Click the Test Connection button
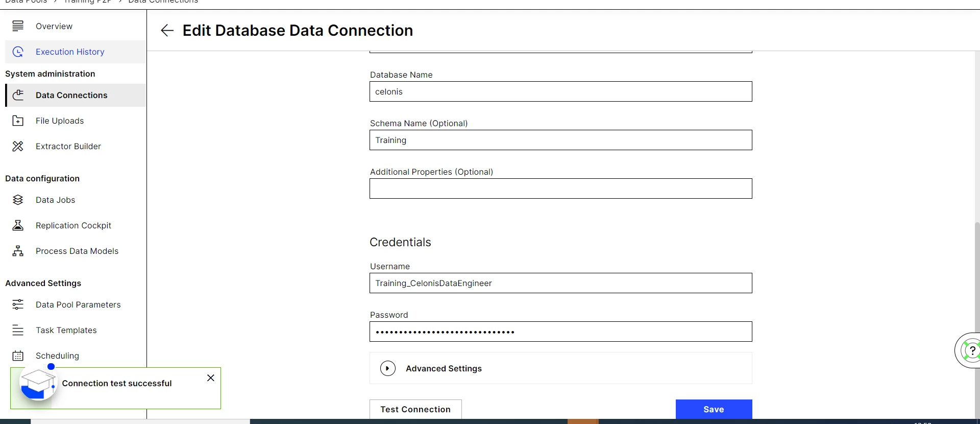980x424 pixels. pyautogui.click(x=415, y=409)
